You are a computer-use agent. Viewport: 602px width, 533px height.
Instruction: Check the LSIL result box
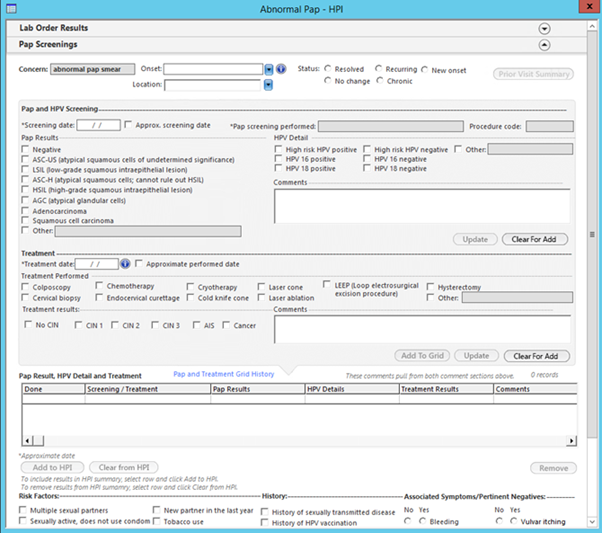tap(25, 169)
